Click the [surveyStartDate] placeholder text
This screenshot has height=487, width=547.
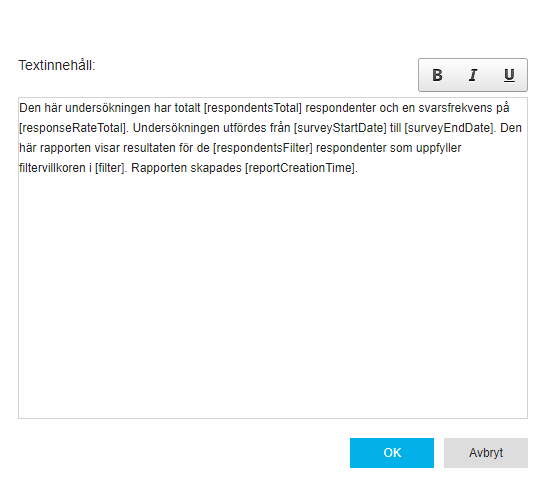[340, 128]
